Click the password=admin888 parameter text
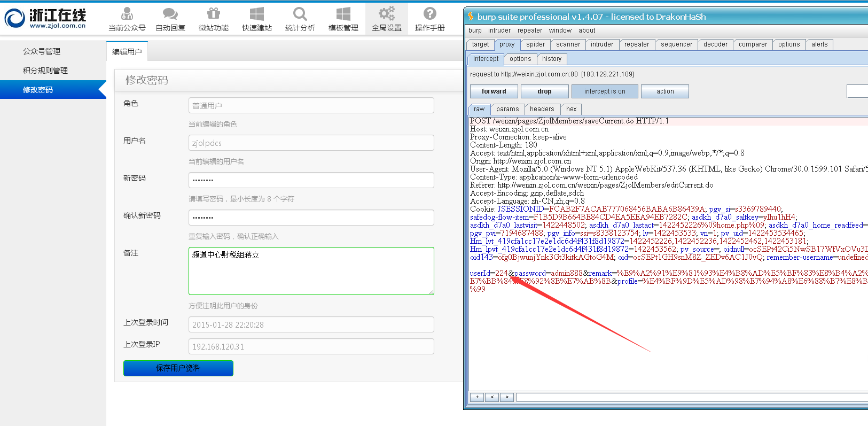The width and height of the screenshot is (868, 426). coord(549,273)
